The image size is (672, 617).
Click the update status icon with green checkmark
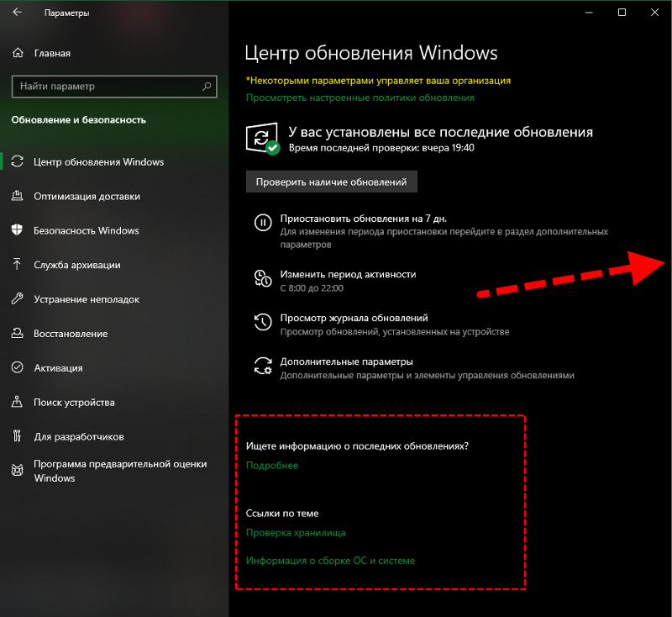pyautogui.click(x=263, y=139)
